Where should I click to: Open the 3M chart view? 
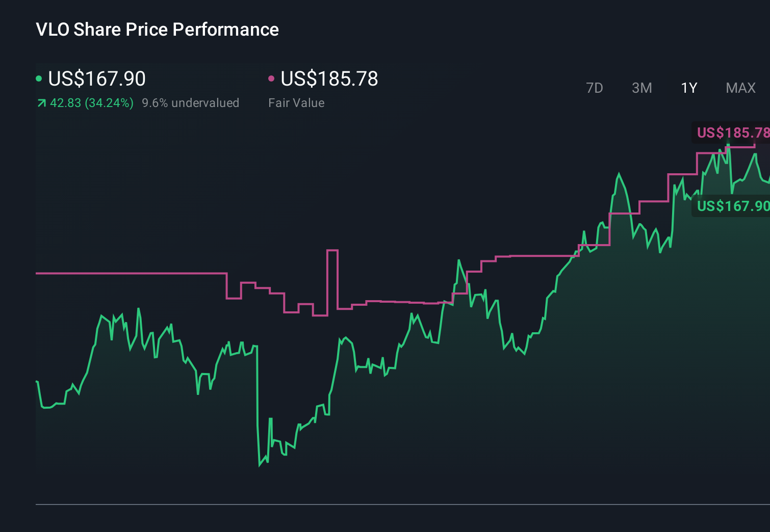point(641,88)
